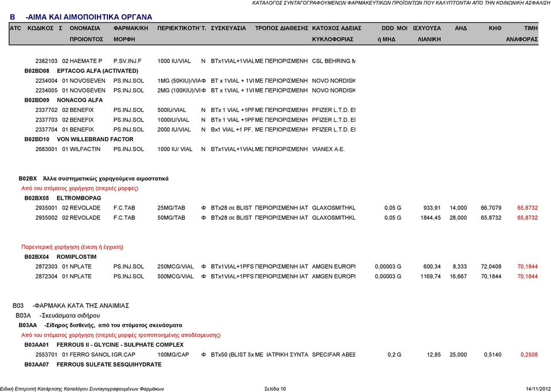Click REVOLADE product code 2935001
The image size is (551, 392).
46,208
